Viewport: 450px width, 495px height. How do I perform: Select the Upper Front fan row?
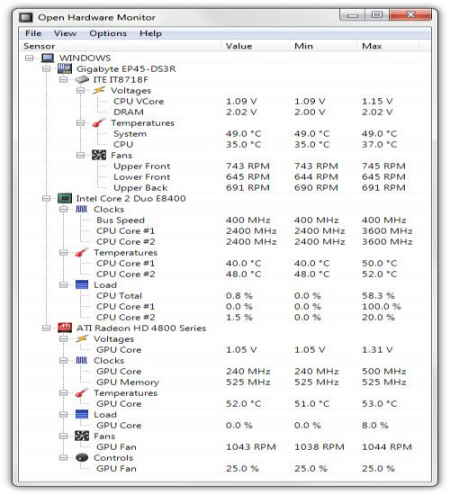(225, 166)
